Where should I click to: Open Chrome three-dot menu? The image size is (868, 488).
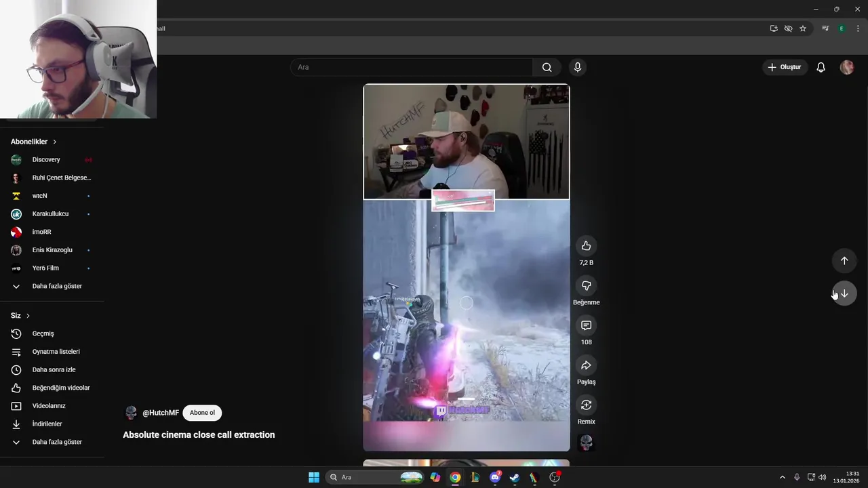point(858,28)
